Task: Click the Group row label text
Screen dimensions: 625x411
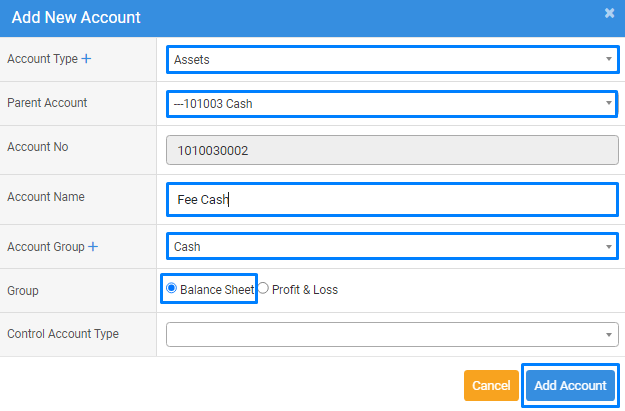Action: point(24,290)
